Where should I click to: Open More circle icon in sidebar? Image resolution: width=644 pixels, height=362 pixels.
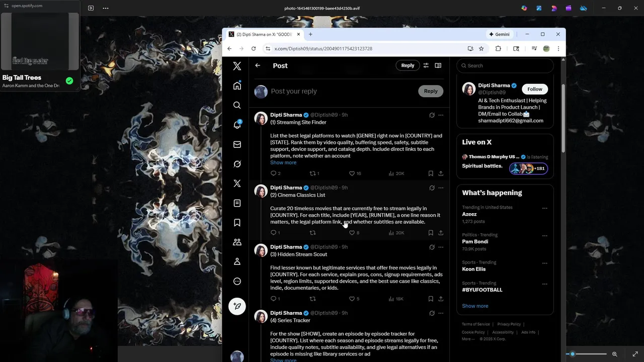click(237, 281)
